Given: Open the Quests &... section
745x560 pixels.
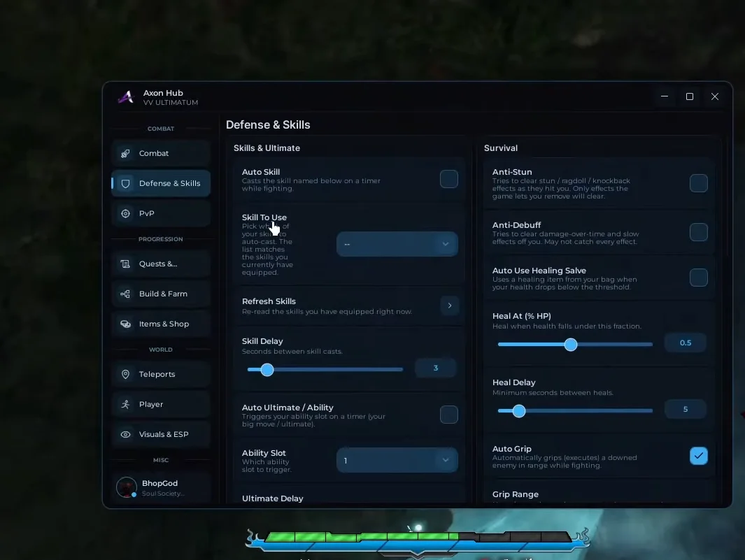Looking at the screenshot, I should tap(161, 264).
